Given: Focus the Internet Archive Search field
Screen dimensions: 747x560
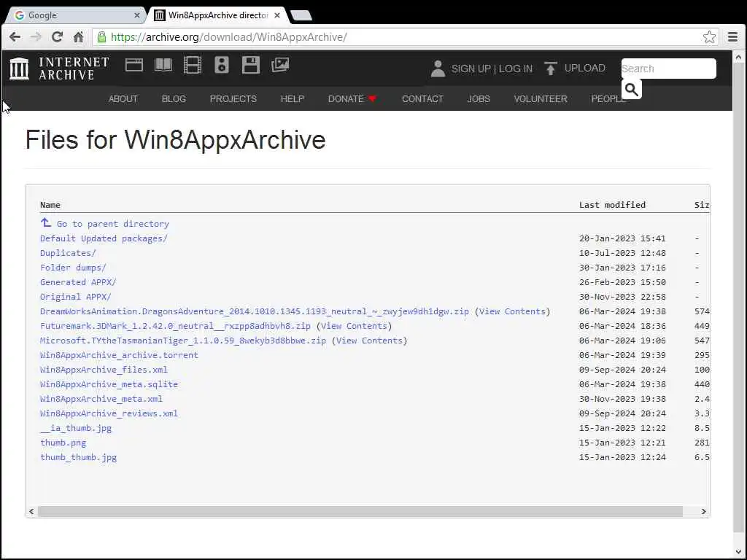Looking at the screenshot, I should point(668,69).
